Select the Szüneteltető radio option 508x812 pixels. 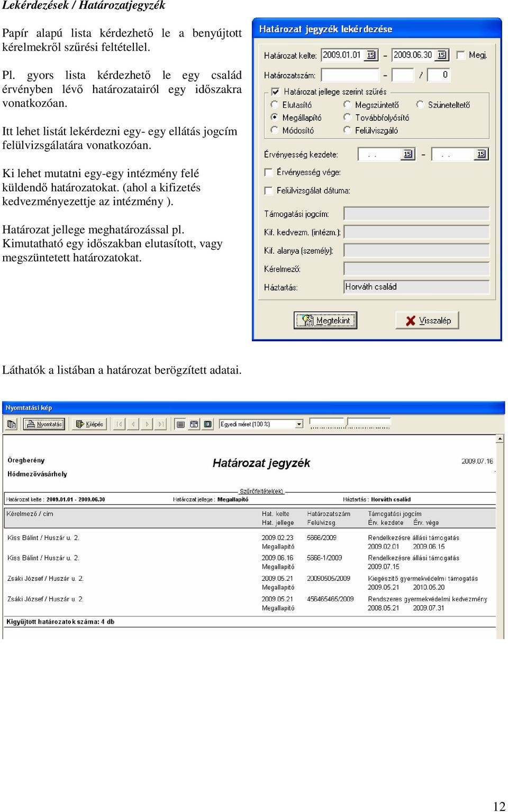point(420,105)
